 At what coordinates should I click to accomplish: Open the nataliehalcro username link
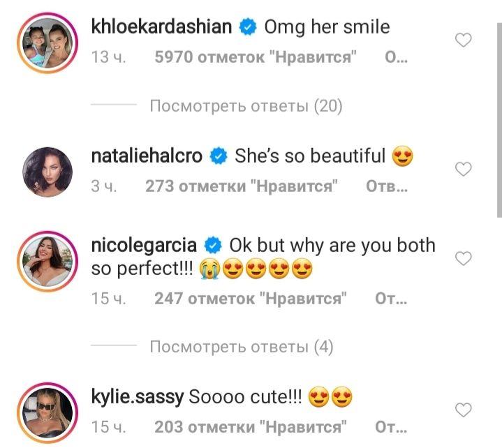147,156
